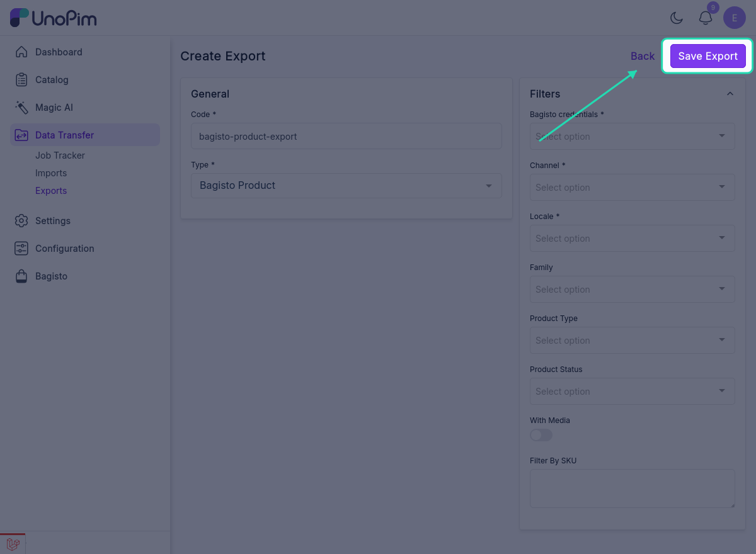This screenshot has width=756, height=554.
Task: Click the Save Export button
Action: (x=708, y=56)
